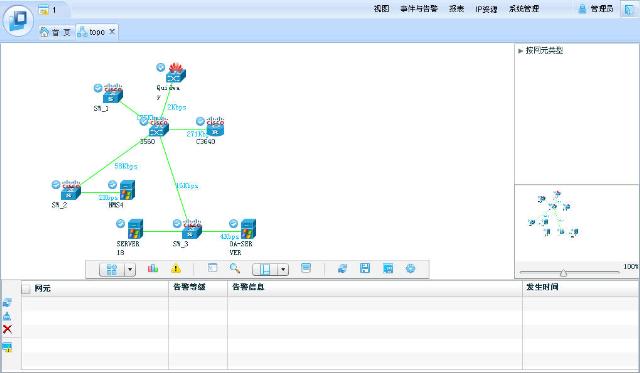Open the panel split view dropdown arrow
The image size is (640, 373).
click(283, 269)
